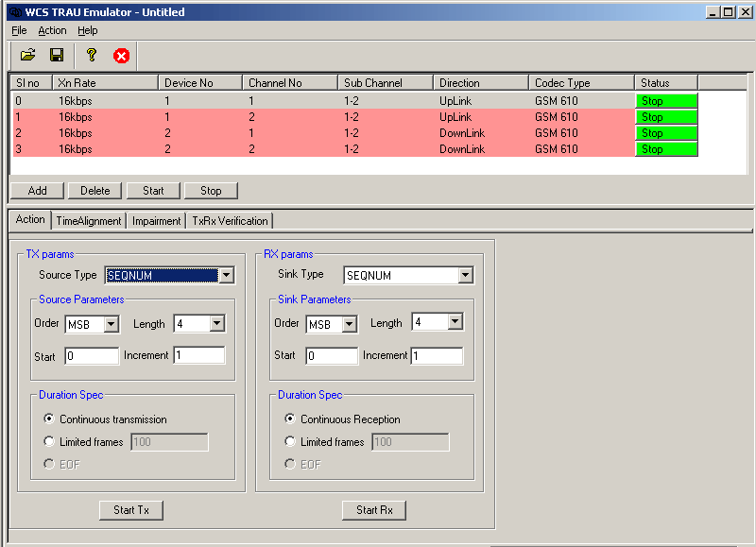Viewport: 756px width, 547px height.
Task: Select EOF radio in TX Duration Spec
Action: tap(49, 464)
